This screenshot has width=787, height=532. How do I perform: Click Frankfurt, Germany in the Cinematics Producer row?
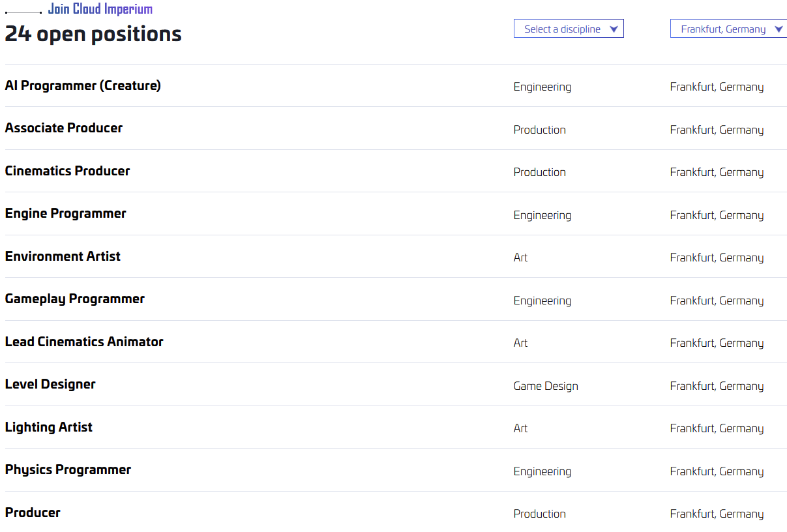click(x=717, y=172)
